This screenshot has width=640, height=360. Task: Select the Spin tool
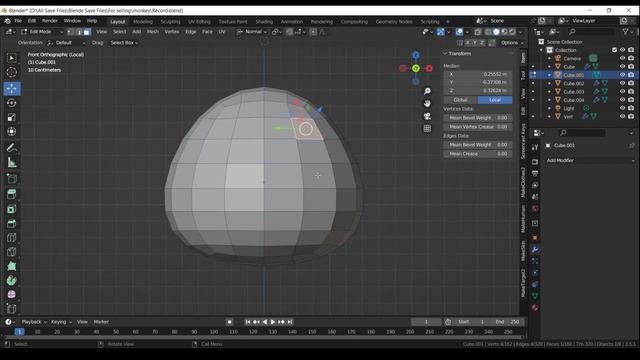[11, 280]
